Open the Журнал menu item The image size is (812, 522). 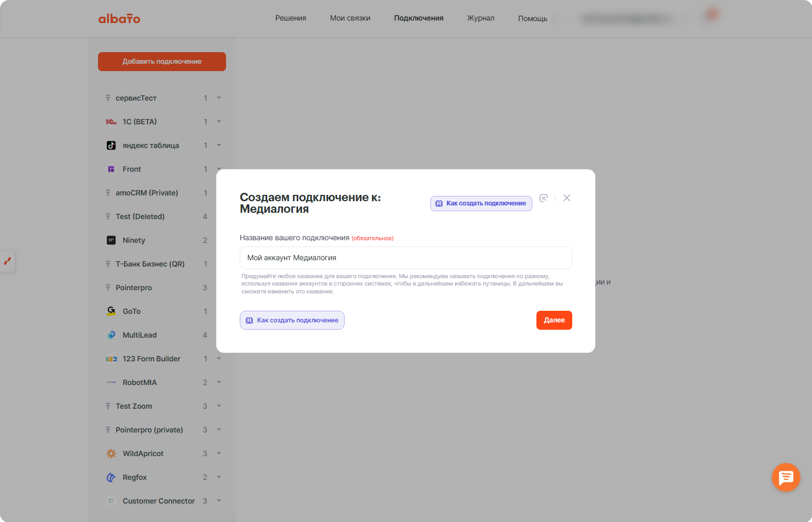click(481, 18)
